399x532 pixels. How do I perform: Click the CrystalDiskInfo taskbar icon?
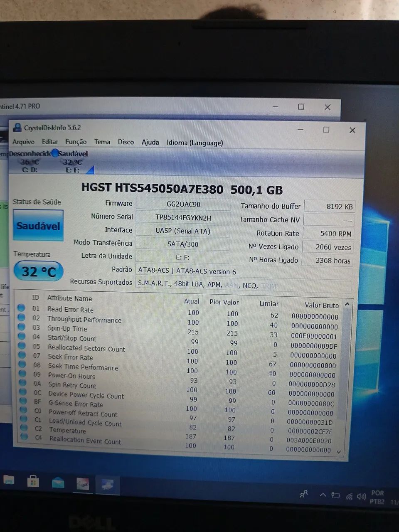click(x=108, y=485)
